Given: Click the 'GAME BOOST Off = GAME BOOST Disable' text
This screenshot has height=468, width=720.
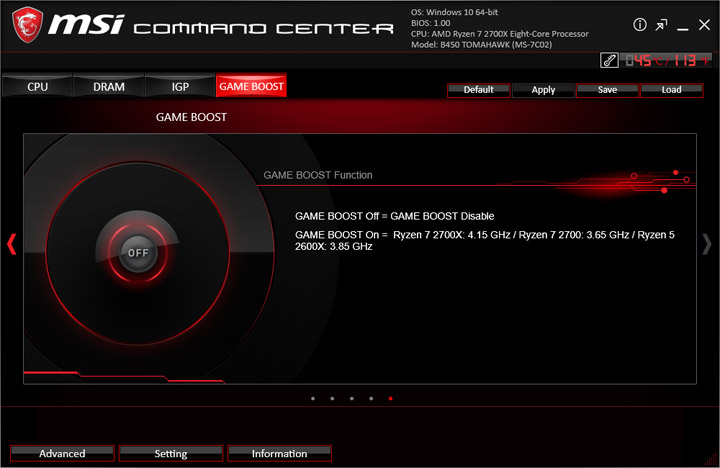Looking at the screenshot, I should coord(394,216).
